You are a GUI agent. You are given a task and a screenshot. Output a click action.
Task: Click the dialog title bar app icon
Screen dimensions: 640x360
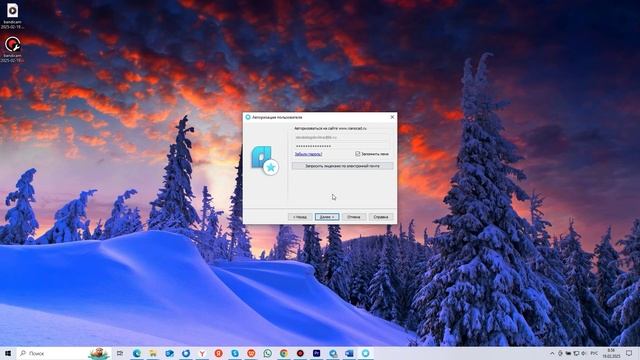(x=248, y=117)
